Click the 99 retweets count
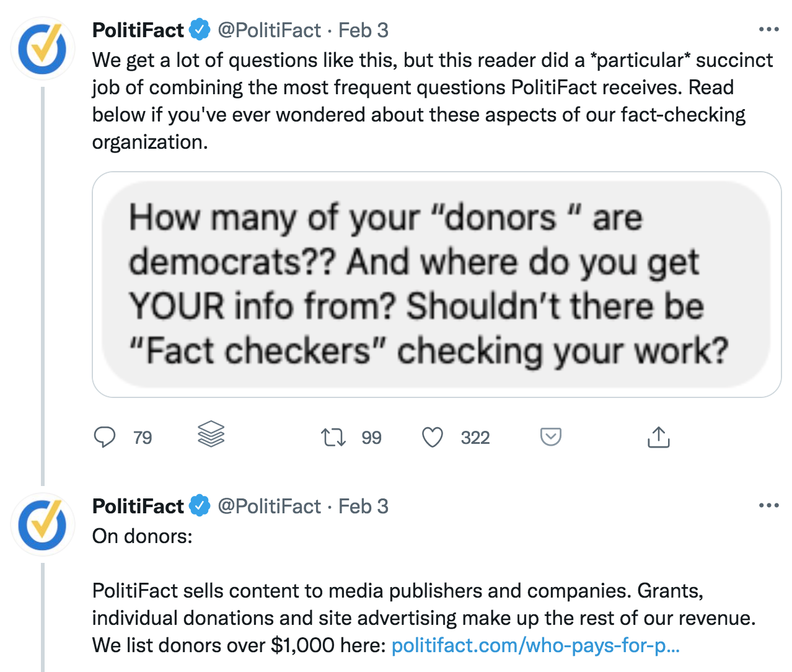 coord(371,438)
